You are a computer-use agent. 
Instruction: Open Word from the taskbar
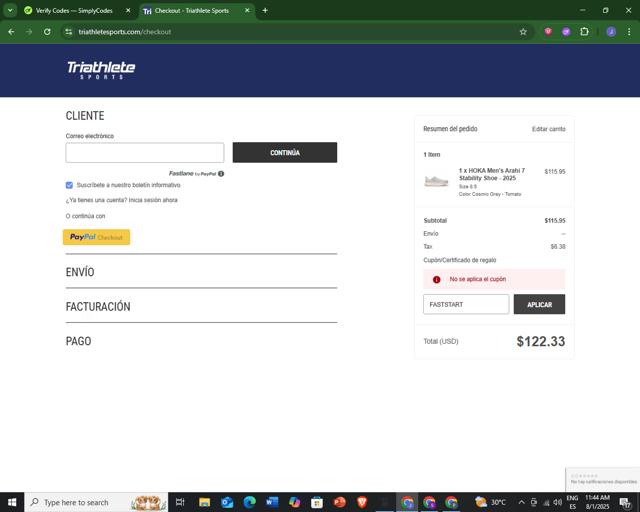272,502
